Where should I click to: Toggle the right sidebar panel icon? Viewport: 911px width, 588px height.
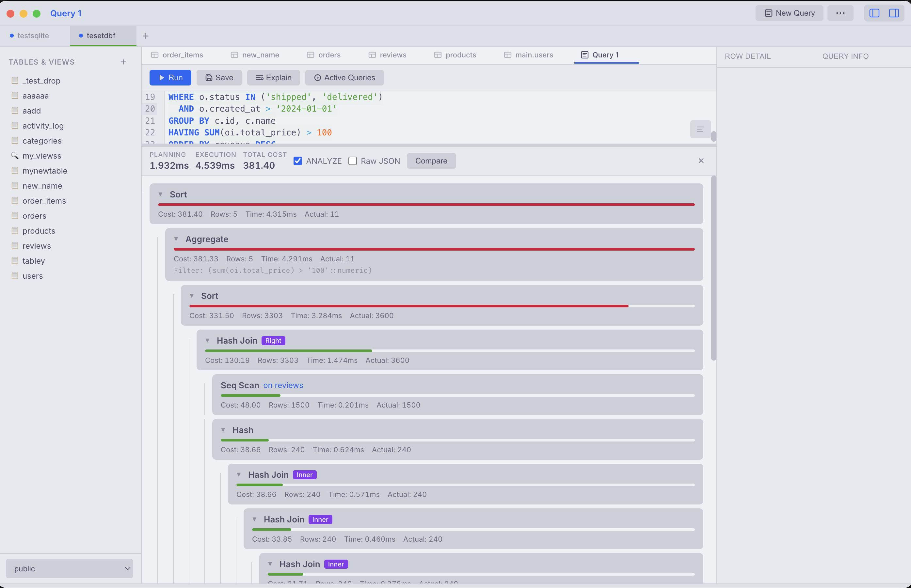tap(894, 13)
